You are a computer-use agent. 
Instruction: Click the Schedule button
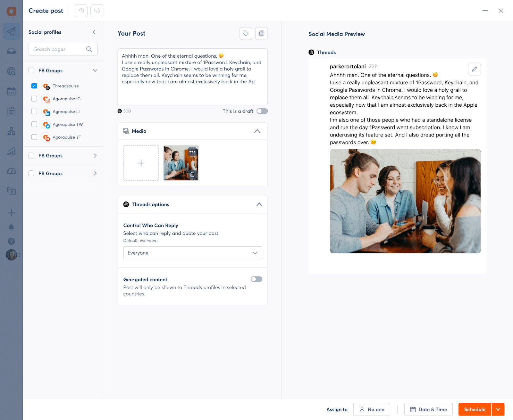click(475, 409)
